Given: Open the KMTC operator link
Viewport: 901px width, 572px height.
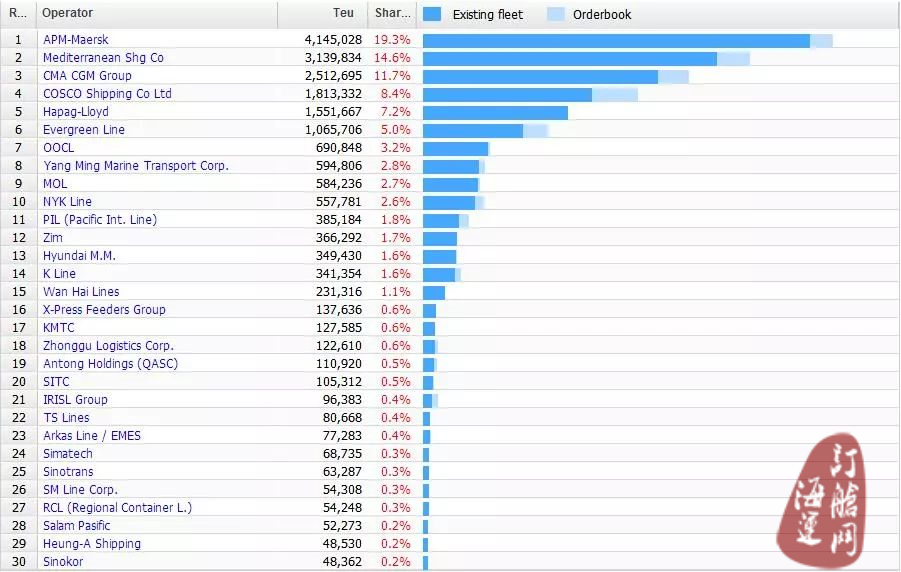Looking at the screenshot, I should point(59,328).
